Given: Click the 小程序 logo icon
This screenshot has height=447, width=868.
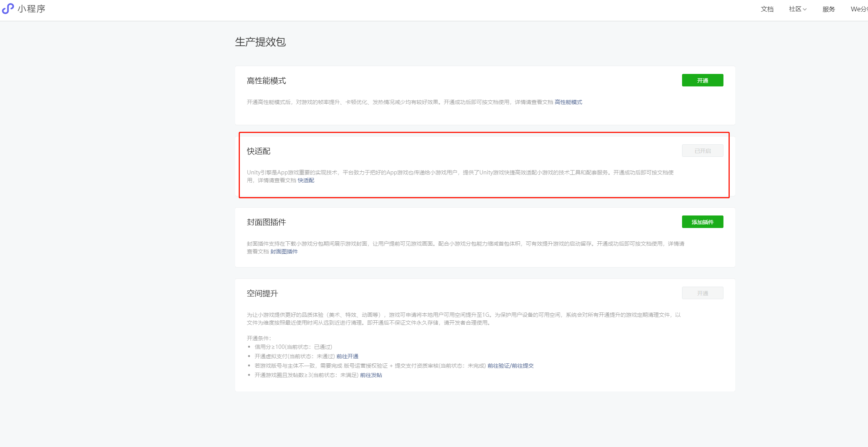Looking at the screenshot, I should (8, 9).
